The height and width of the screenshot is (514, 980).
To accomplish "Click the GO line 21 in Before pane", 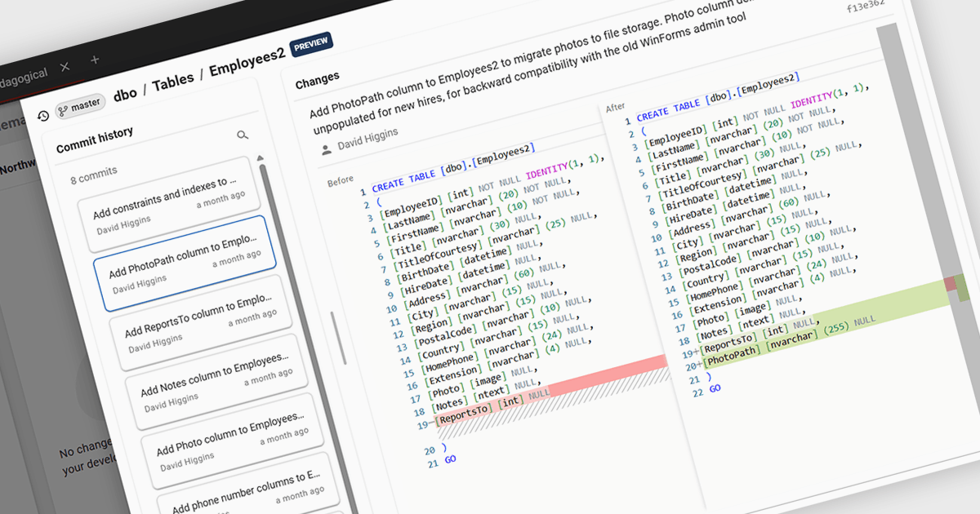I will click(450, 461).
